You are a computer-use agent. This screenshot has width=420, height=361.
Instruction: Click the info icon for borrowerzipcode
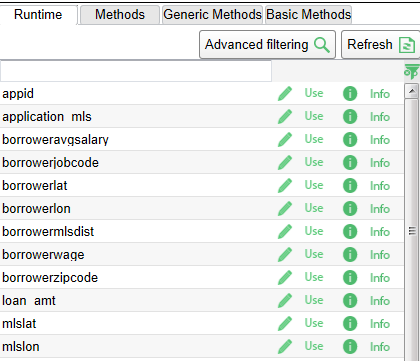click(350, 278)
